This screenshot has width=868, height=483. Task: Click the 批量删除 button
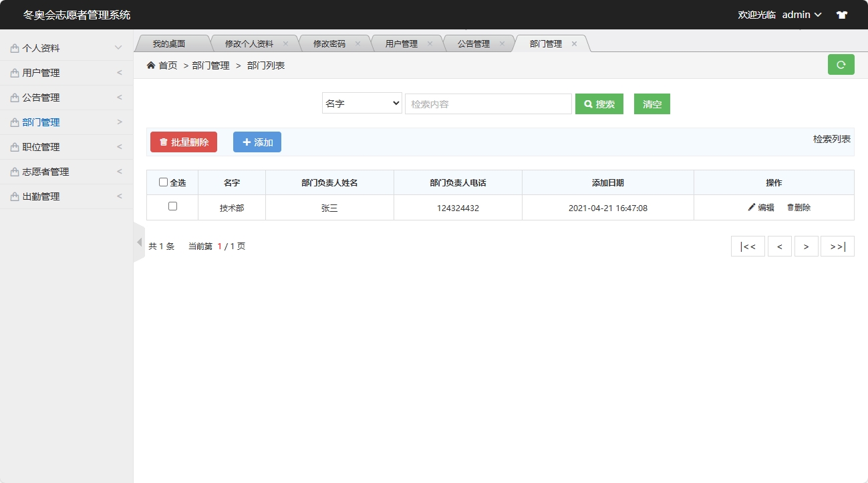point(183,142)
